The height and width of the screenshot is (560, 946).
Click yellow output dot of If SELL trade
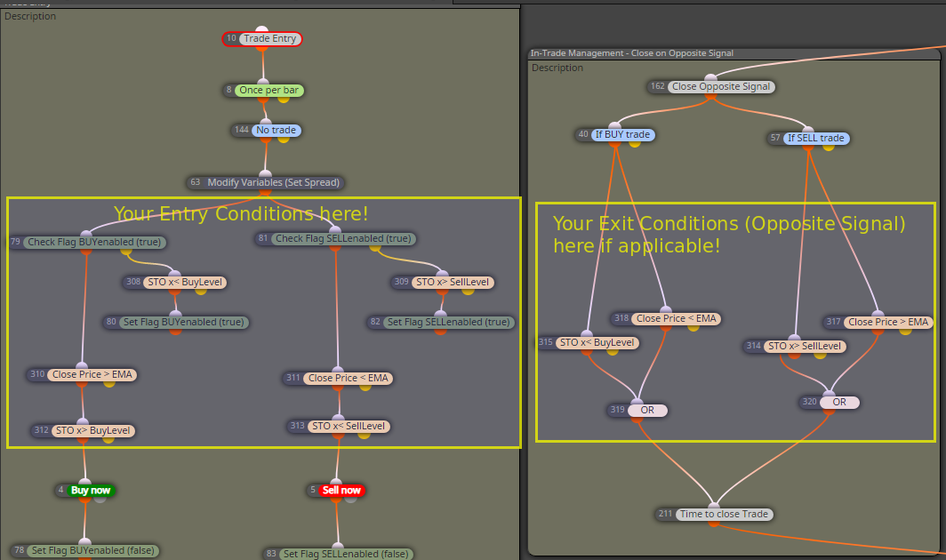(829, 147)
